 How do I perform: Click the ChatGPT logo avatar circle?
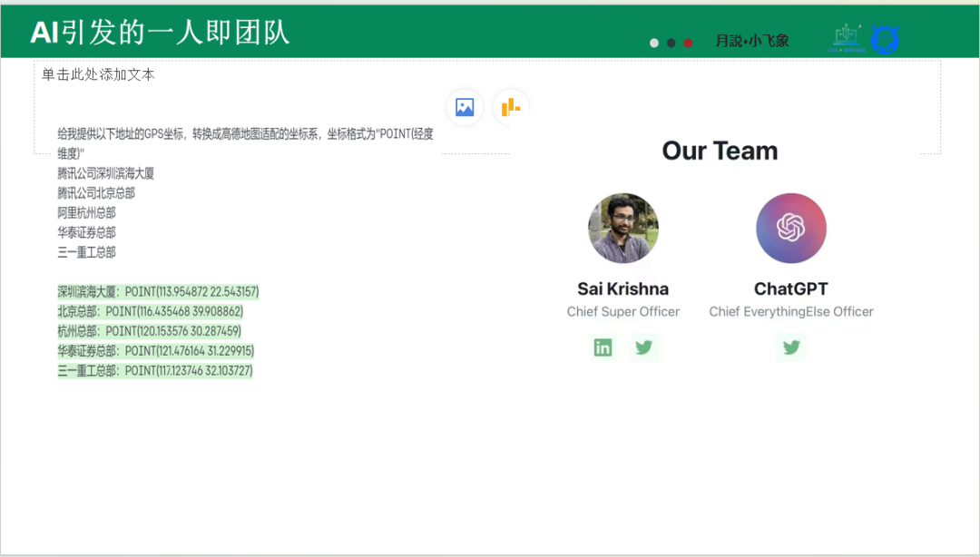point(791,229)
